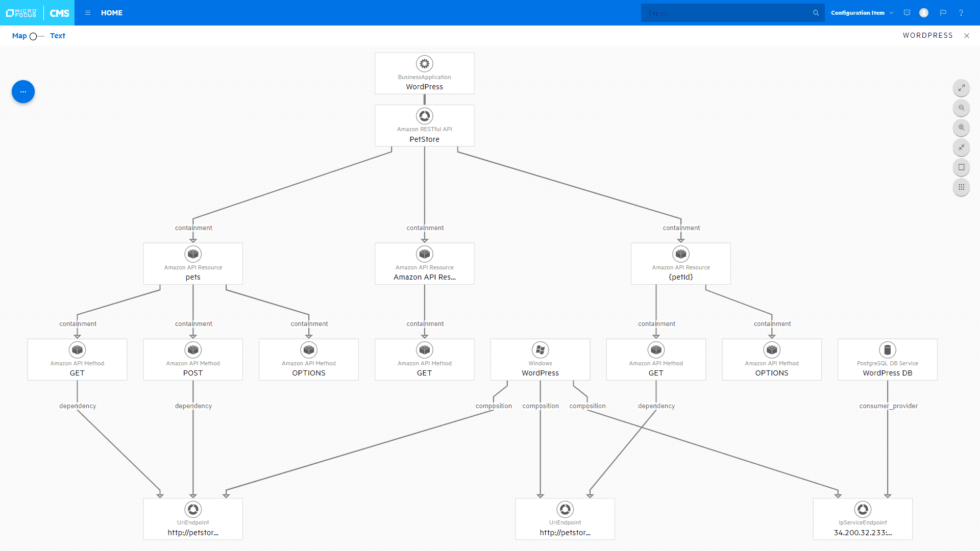Click the Amazon API Resource pets node icon
980x551 pixels.
[192, 254]
